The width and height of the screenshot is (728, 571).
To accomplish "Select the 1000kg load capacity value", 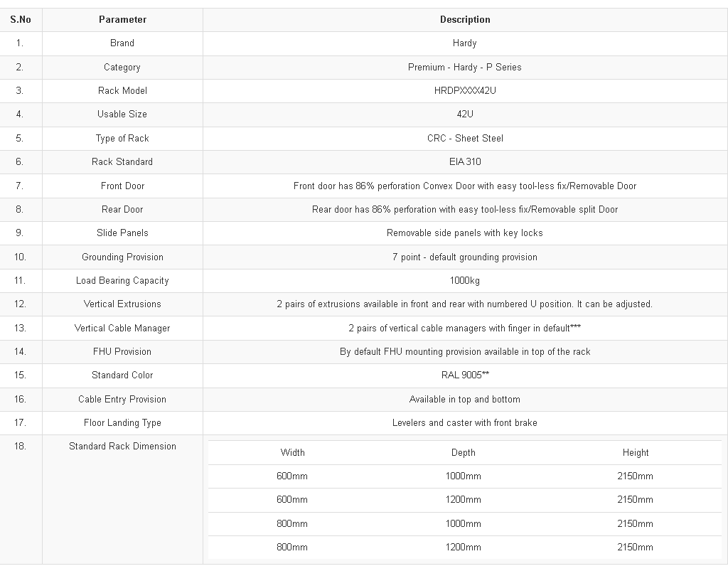I will click(465, 281).
